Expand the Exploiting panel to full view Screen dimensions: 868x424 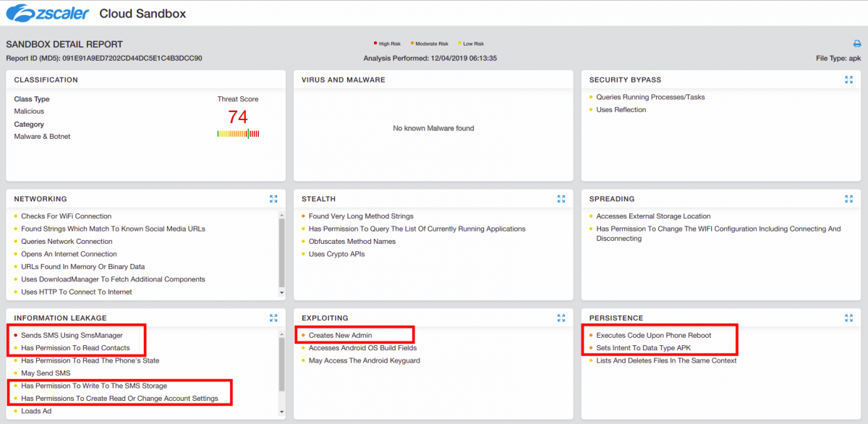click(x=561, y=318)
